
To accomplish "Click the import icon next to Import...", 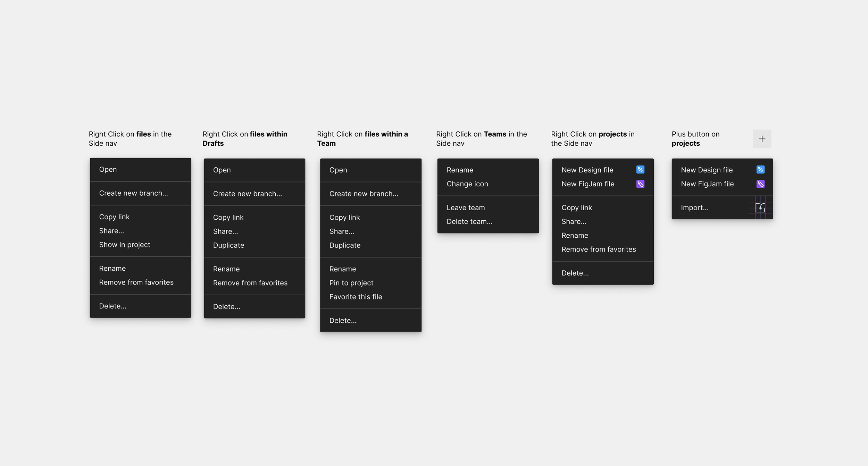I will click(x=760, y=207).
